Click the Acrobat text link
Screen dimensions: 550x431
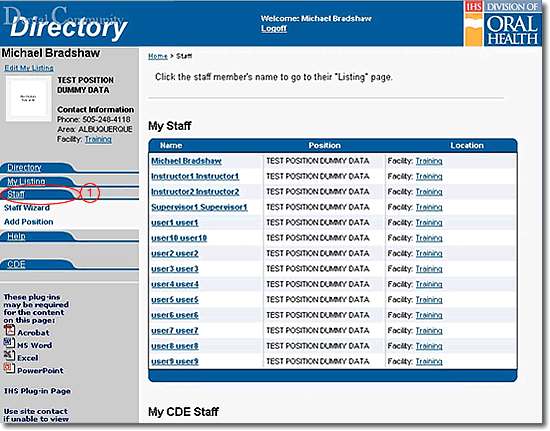pyautogui.click(x=33, y=332)
